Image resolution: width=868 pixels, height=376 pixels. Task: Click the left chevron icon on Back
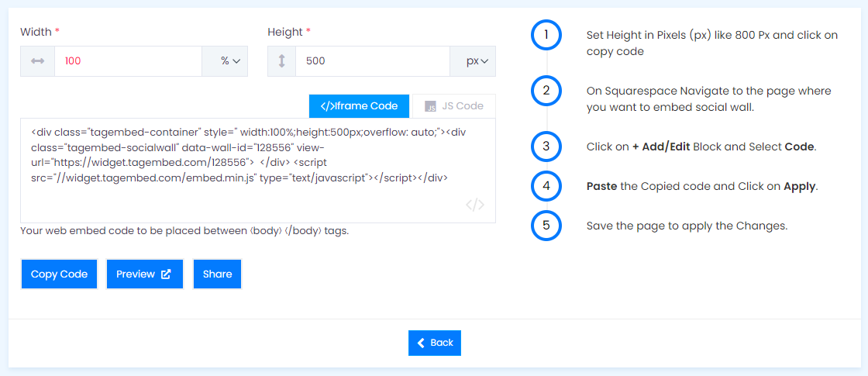tap(422, 343)
